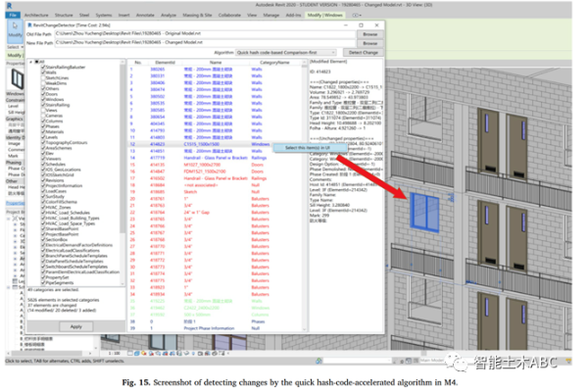The width and height of the screenshot is (588, 392).
Task: Open the File tab
Action: [x=13, y=15]
